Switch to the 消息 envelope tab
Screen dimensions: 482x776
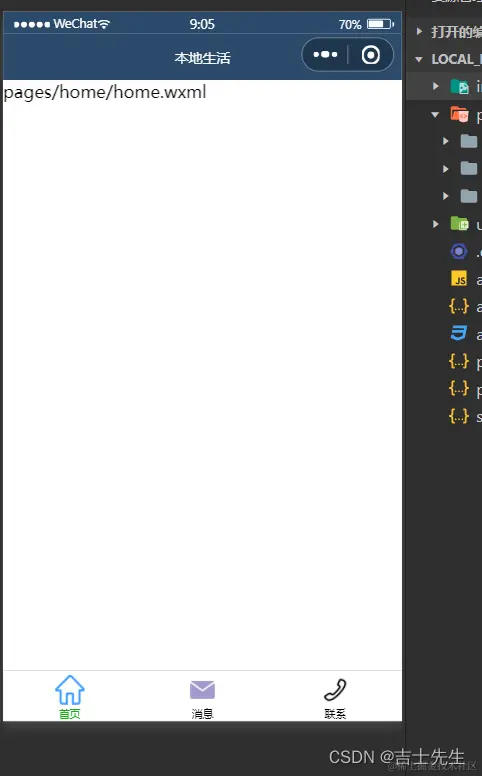coord(202,699)
